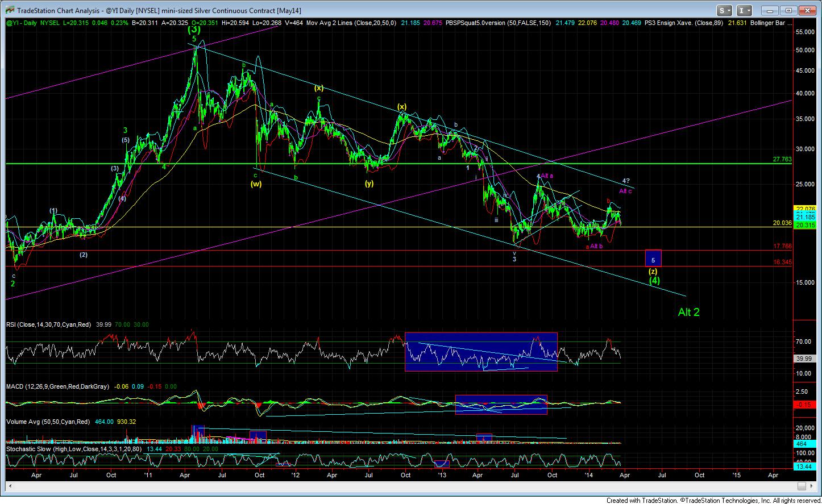Viewport: 822px width, 504px height.
Task: Select the 27.763 green price level label
Action: (783, 160)
